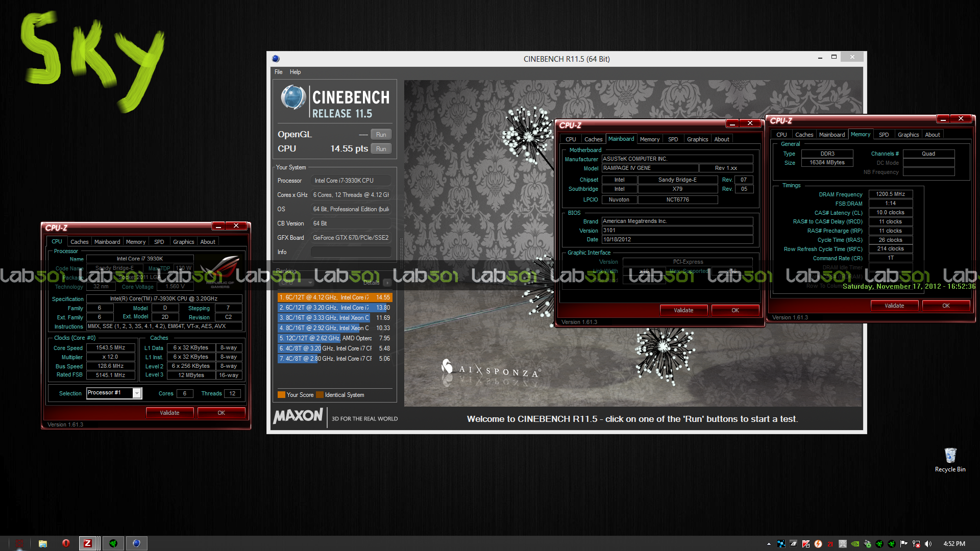
Task: Select ranking row '6C/12T @ 4.12 GHz' 14.55
Action: point(335,297)
